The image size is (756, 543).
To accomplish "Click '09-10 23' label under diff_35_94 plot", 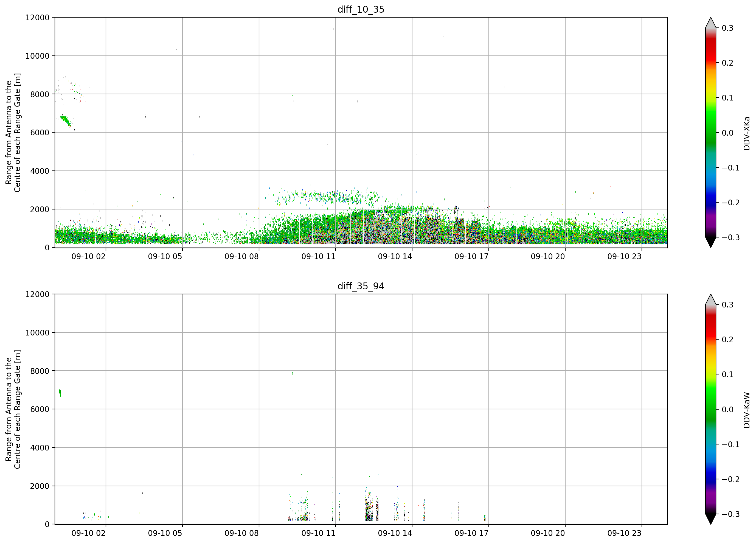I will pyautogui.click(x=624, y=533).
